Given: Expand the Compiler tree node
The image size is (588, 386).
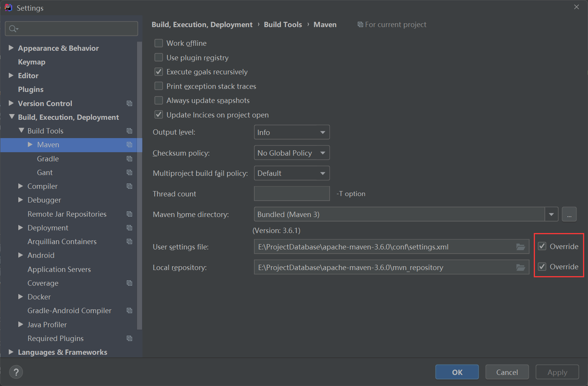Looking at the screenshot, I should (x=21, y=186).
